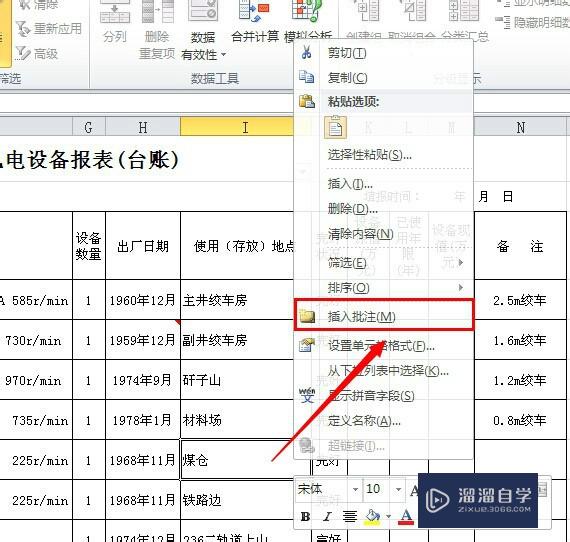Screen dimensions: 570x542
Task: Click the paste clipboard option icon
Action: [335, 128]
